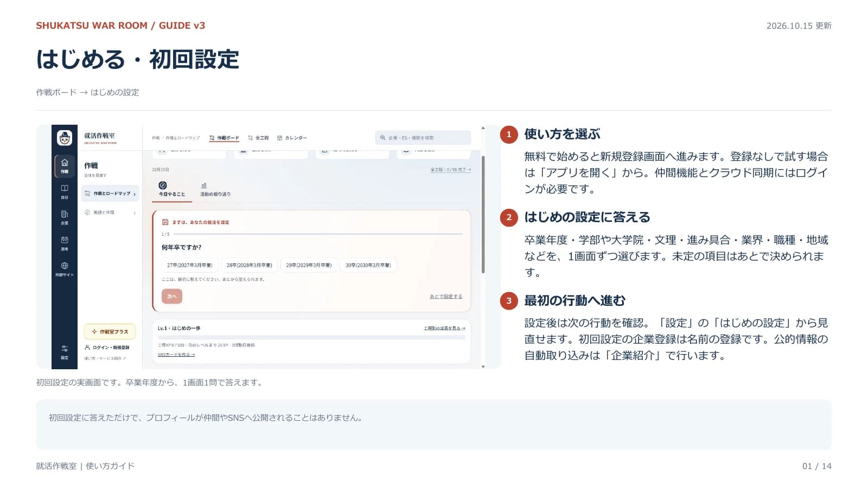Click the search magnifier icon

point(383,138)
